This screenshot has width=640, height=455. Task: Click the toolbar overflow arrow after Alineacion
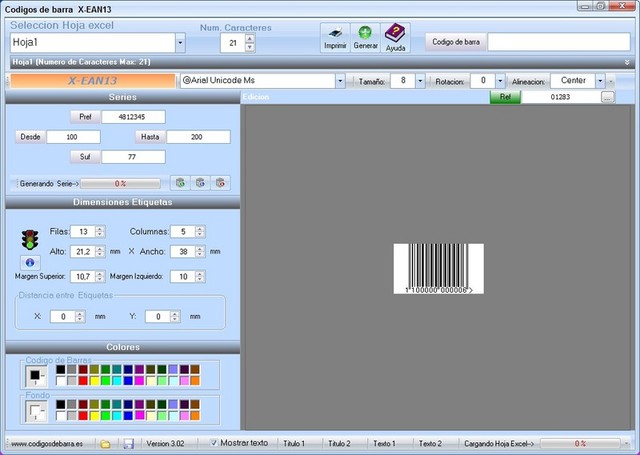point(611,82)
